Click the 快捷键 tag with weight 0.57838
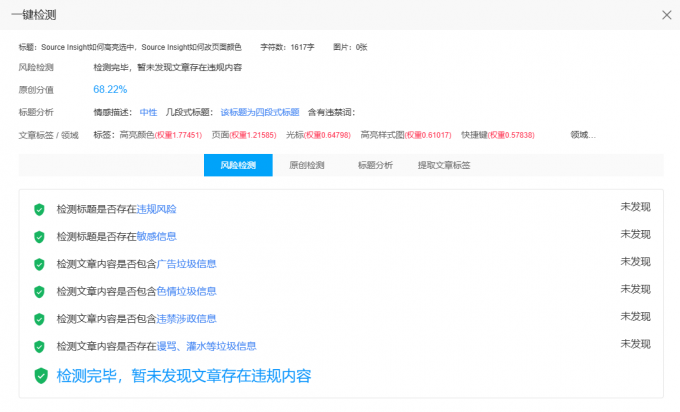 (x=498, y=135)
